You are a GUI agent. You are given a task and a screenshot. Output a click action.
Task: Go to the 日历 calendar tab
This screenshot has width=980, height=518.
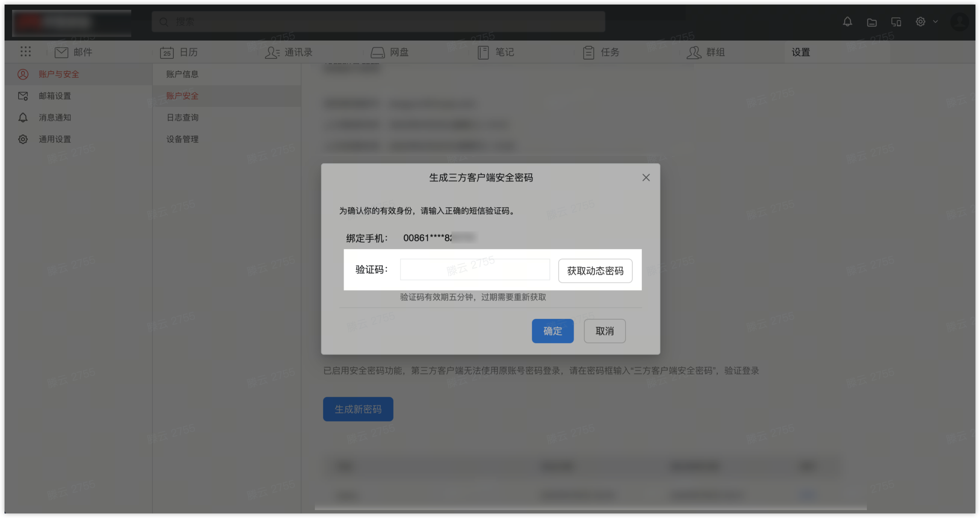tap(179, 52)
